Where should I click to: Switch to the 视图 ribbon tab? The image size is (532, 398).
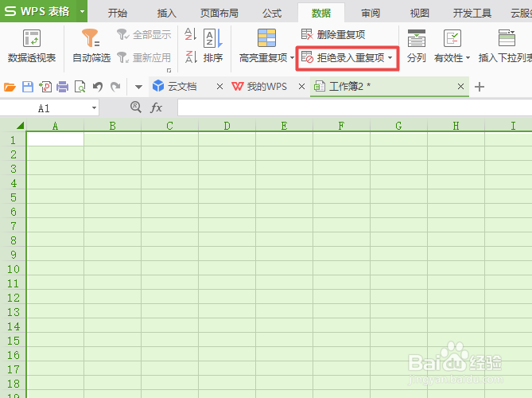tap(420, 13)
